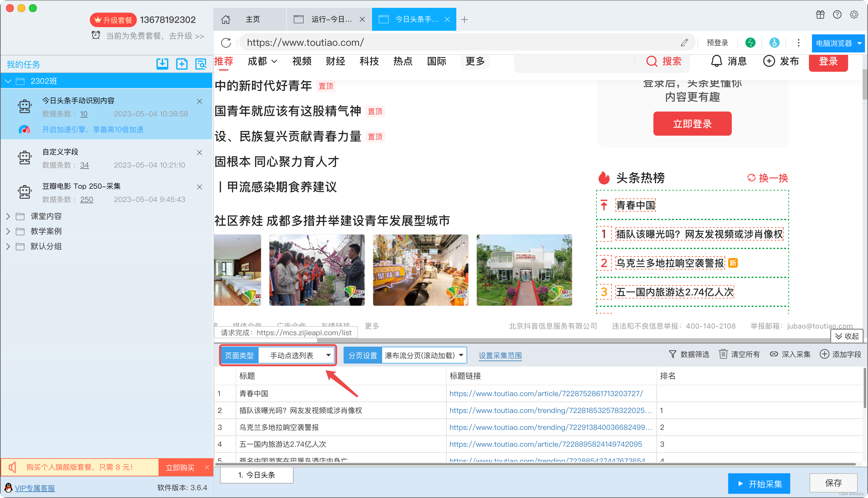Click the gift icon at the top right

(820, 15)
